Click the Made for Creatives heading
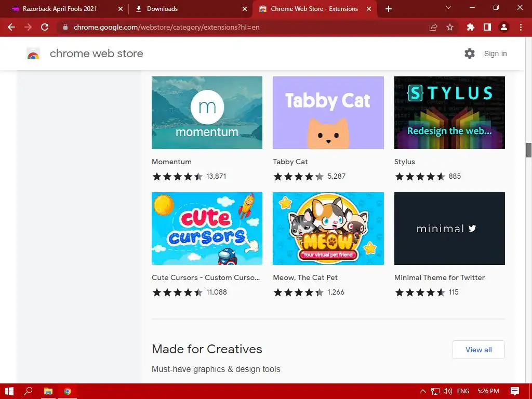 (x=207, y=349)
